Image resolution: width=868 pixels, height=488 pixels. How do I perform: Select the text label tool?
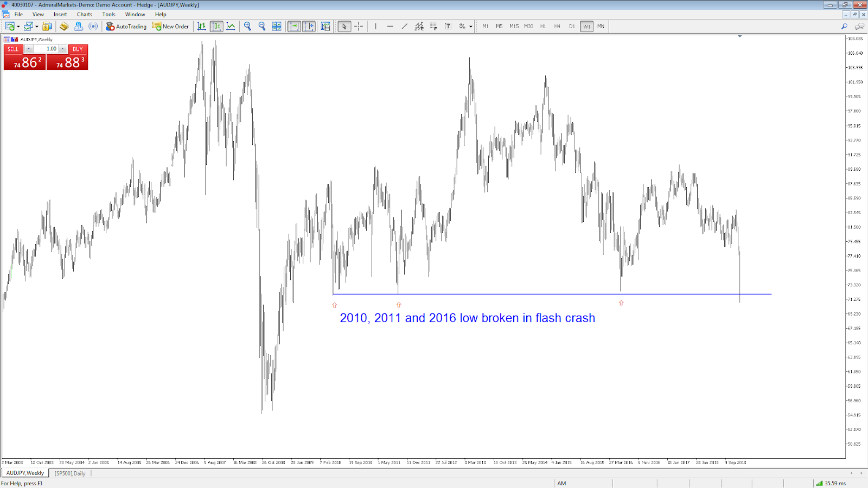point(448,26)
